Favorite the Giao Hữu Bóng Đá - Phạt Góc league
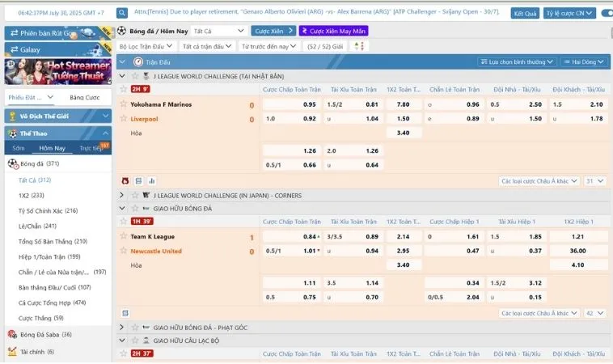 (135, 327)
